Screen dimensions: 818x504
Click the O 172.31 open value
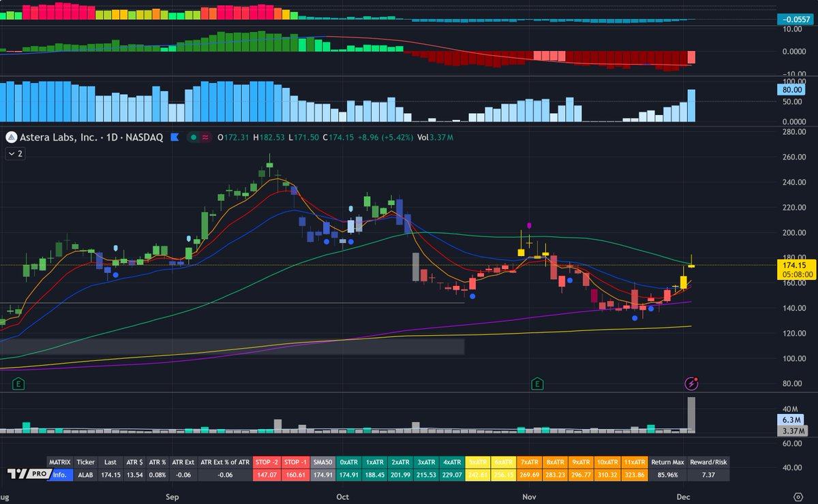tap(233, 138)
